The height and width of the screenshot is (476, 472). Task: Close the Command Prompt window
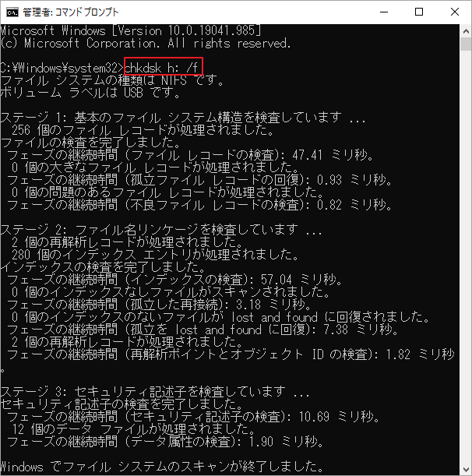(x=454, y=12)
